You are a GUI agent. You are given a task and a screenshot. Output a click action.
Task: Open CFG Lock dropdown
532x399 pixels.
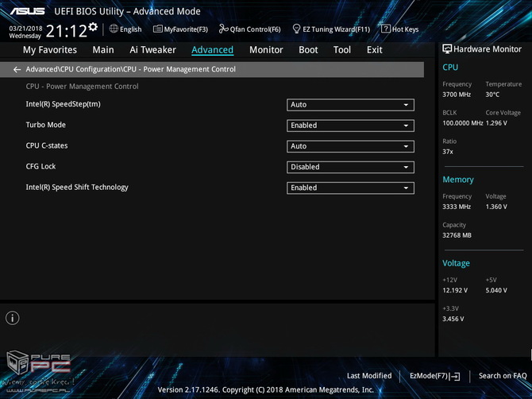pos(350,167)
